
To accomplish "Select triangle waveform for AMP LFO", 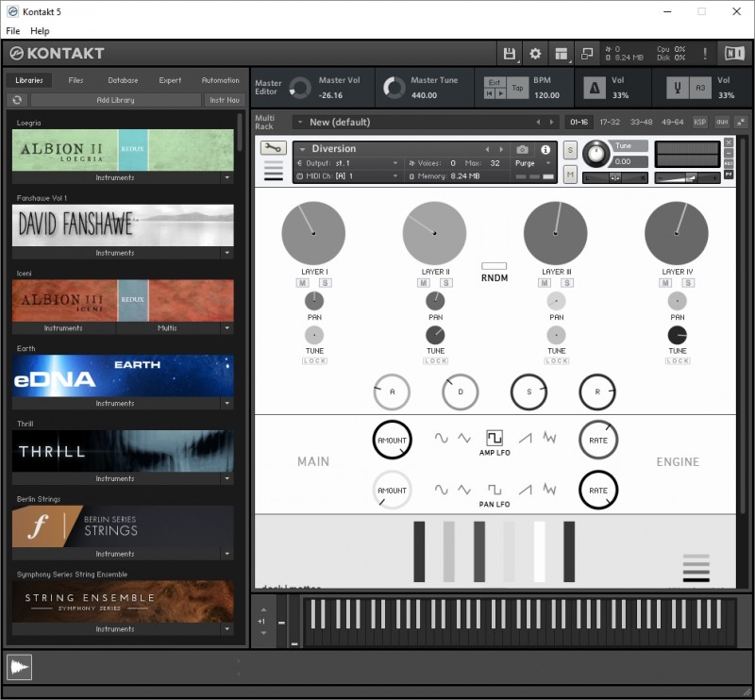I will pyautogui.click(x=464, y=438).
